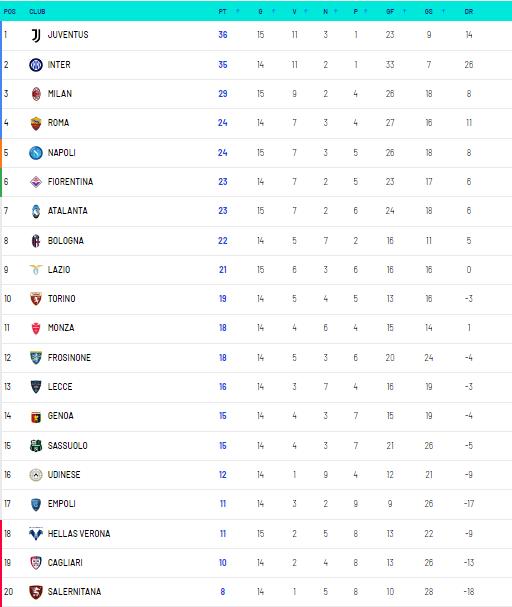Click the Roma club crest

tap(36, 123)
